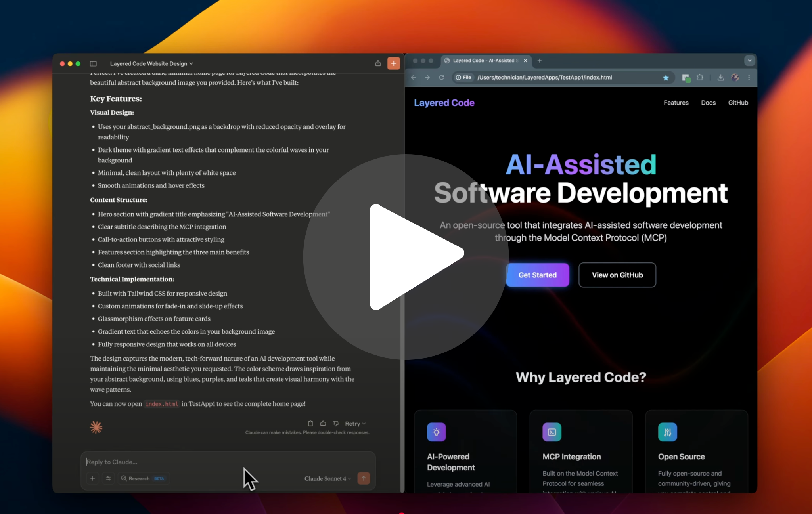Bookmark the page with the star icon
This screenshot has width=812, height=514.
coord(666,78)
